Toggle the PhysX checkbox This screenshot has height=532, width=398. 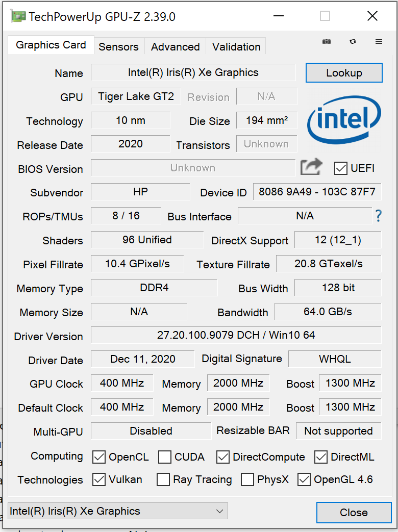(247, 480)
